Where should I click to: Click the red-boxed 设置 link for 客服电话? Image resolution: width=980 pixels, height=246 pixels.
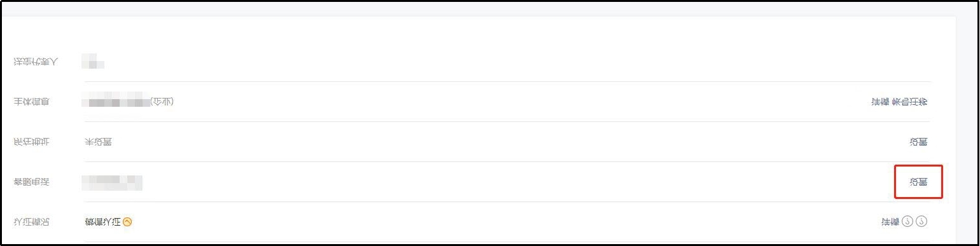[x=918, y=182]
